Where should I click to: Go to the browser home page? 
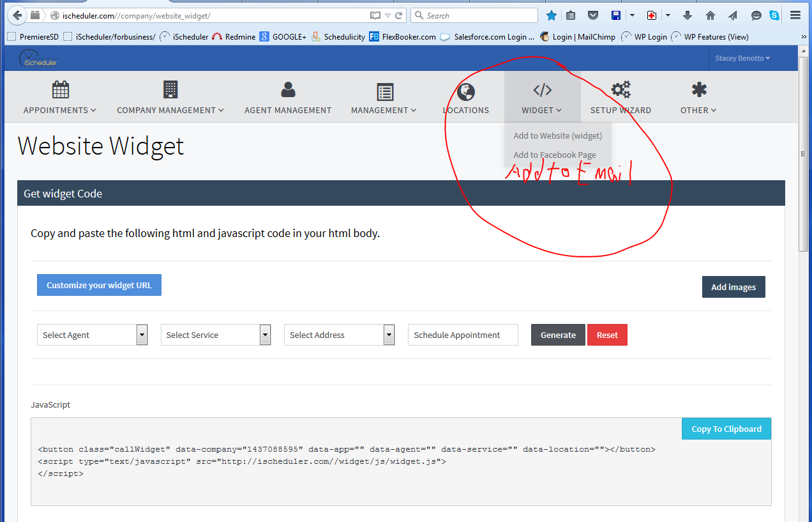(x=710, y=15)
